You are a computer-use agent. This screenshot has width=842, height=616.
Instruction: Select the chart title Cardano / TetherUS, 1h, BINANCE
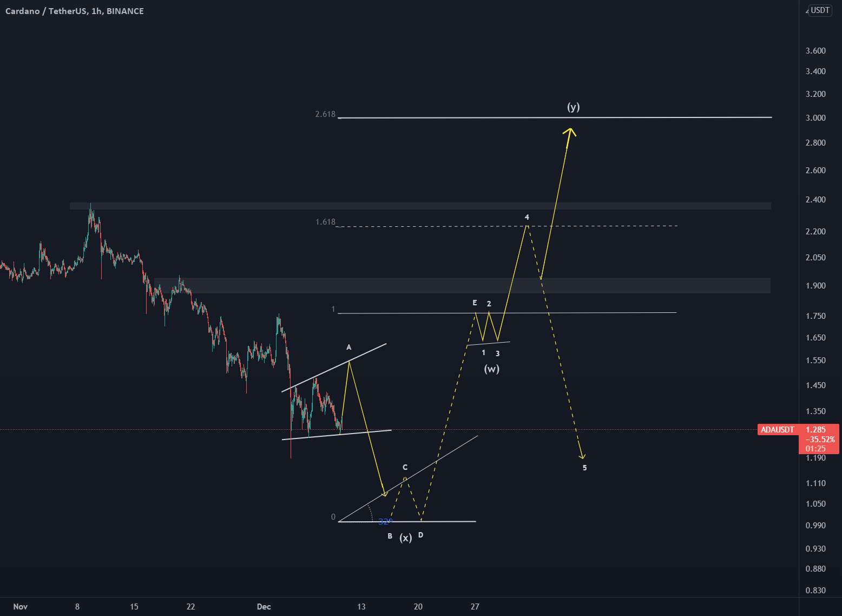tap(74, 11)
